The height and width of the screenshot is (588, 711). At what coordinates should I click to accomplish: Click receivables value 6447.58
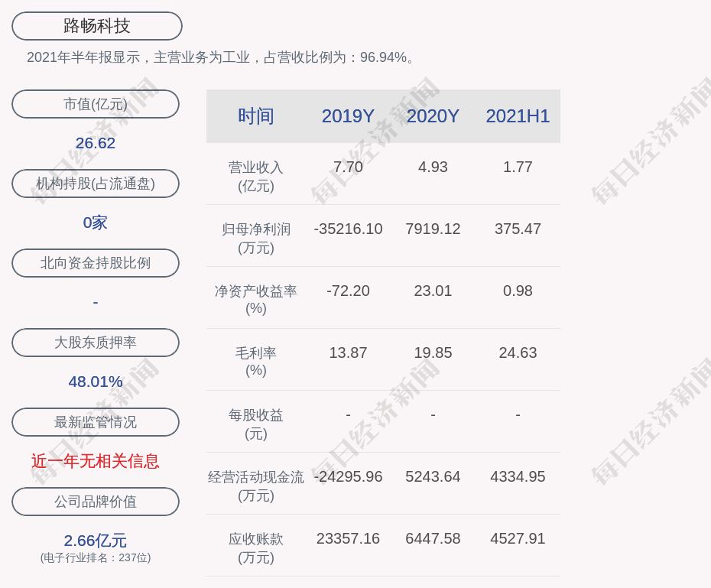[433, 538]
